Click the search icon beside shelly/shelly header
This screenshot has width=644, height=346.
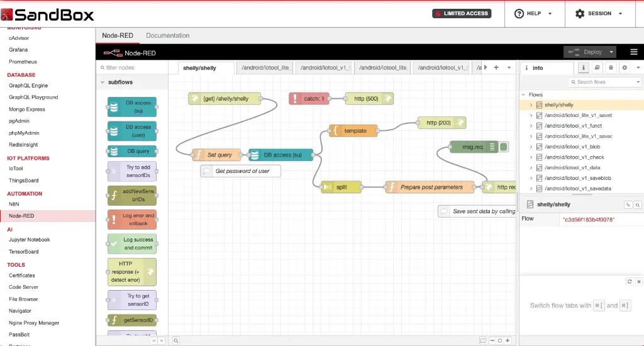tap(638, 204)
